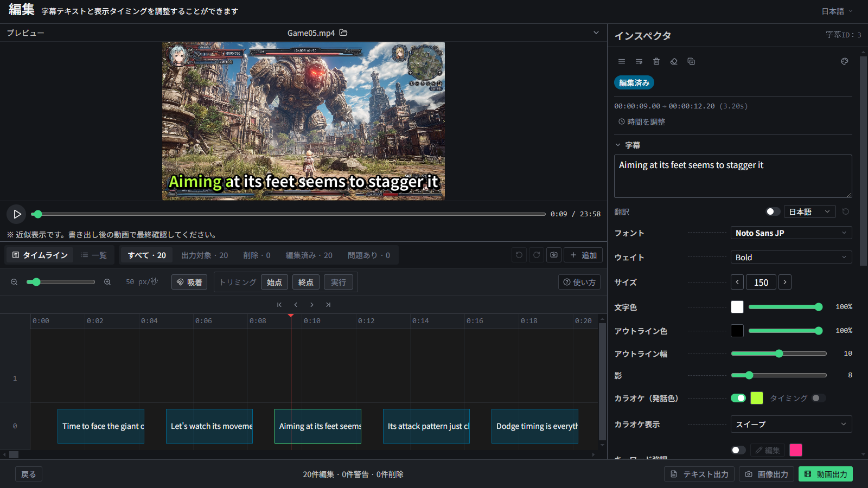Toggle the 翻訳 translation switch

[x=773, y=211]
